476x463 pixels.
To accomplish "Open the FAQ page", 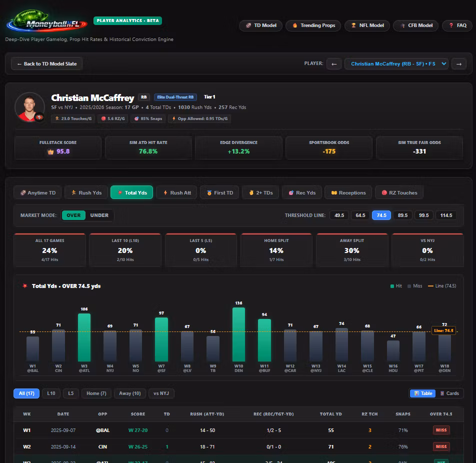I will (x=457, y=25).
